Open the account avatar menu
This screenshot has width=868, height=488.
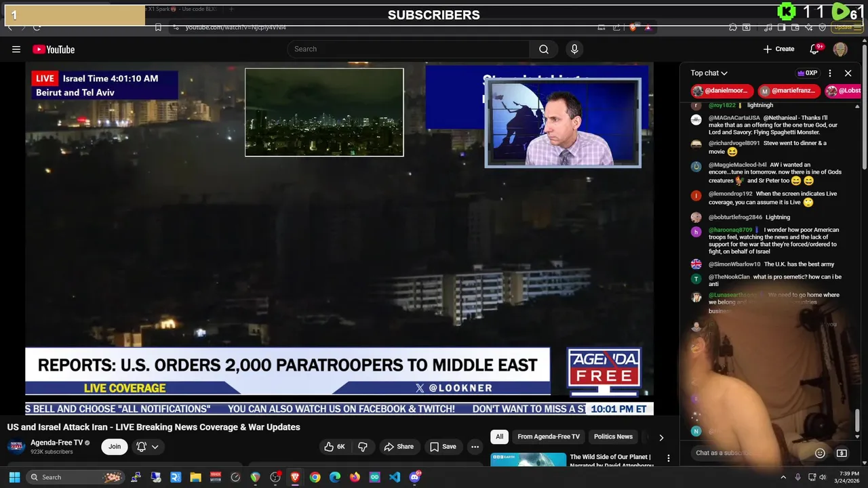coord(840,49)
